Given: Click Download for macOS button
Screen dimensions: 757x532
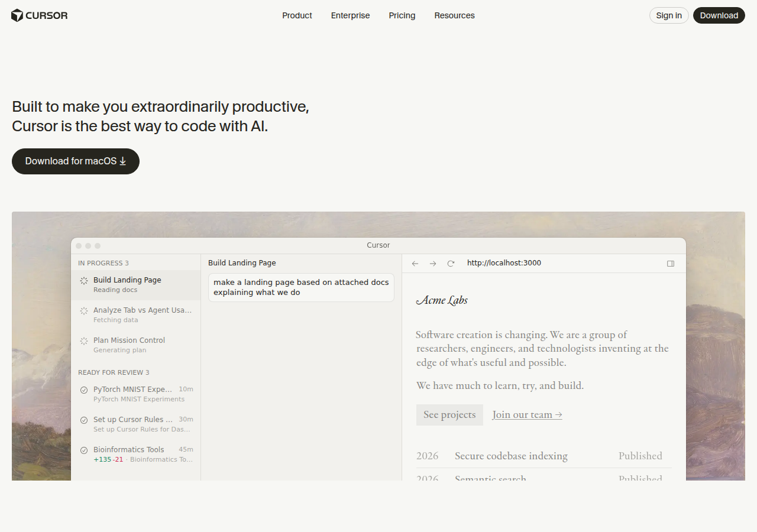Looking at the screenshot, I should click(x=76, y=161).
